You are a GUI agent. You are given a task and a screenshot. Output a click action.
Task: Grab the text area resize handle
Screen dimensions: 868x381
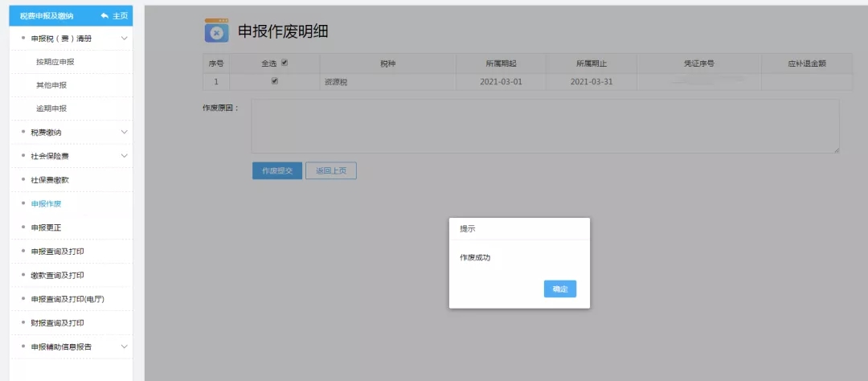point(837,150)
